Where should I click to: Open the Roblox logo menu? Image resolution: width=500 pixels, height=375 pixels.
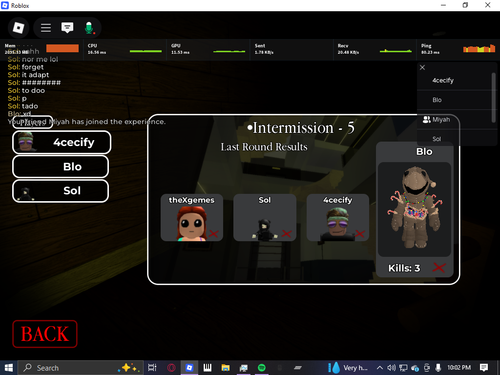click(x=18, y=28)
